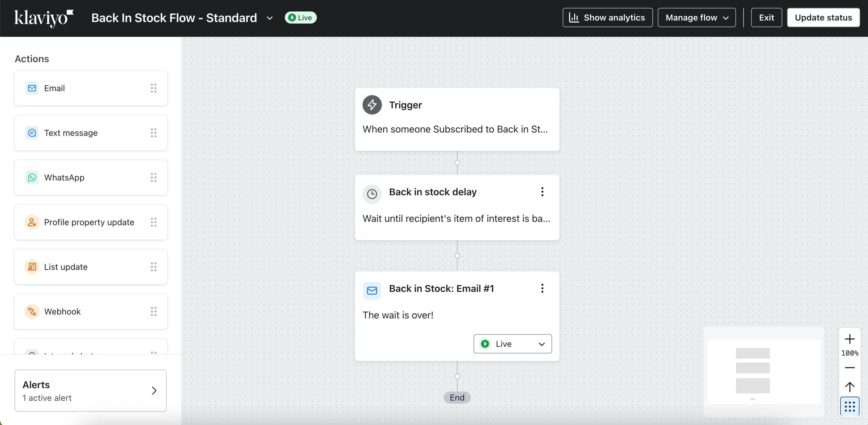Screen dimensions: 868x425
Task: Click the Klaviyo logo
Action: (x=44, y=18)
